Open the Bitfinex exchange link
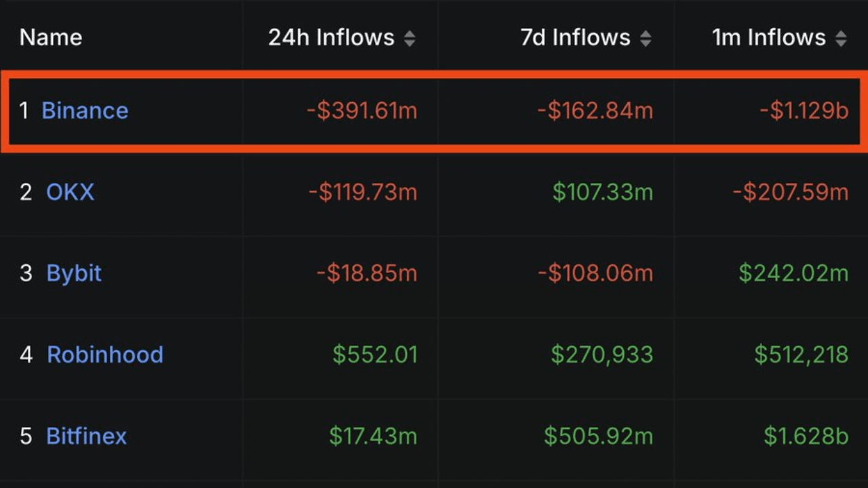 point(86,436)
